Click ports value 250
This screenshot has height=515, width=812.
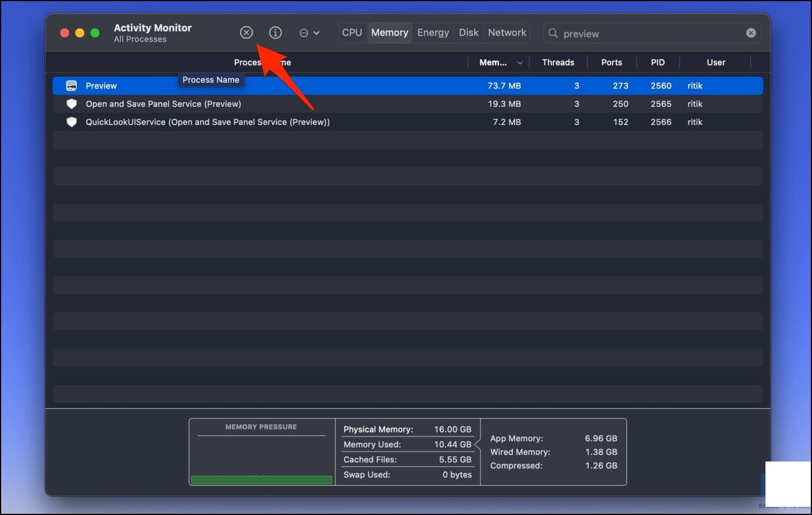(620, 103)
